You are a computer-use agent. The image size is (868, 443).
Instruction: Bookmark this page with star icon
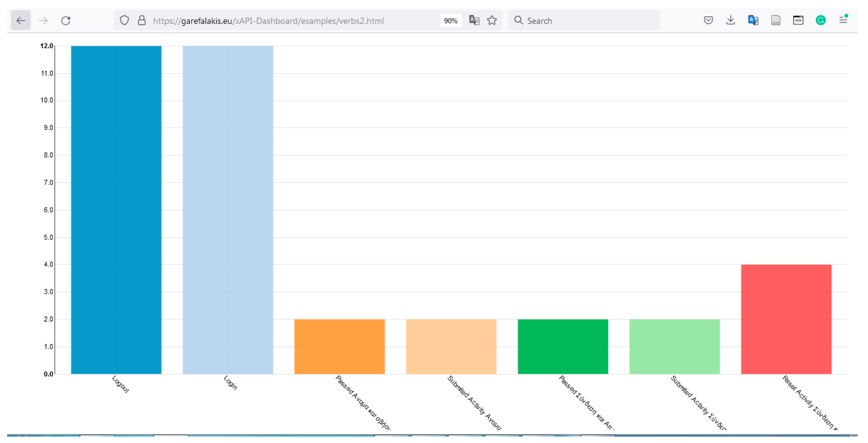[492, 21]
